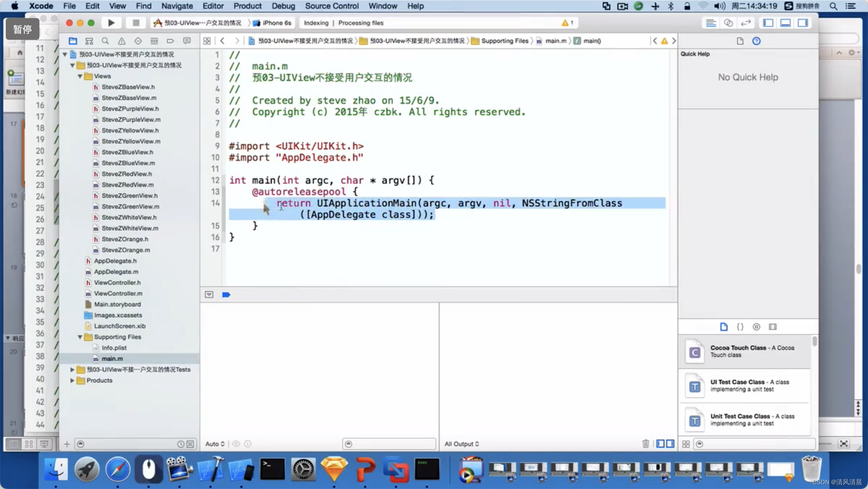Switch to the Assistant editor
The image size is (868, 489).
pyautogui.click(x=728, y=23)
